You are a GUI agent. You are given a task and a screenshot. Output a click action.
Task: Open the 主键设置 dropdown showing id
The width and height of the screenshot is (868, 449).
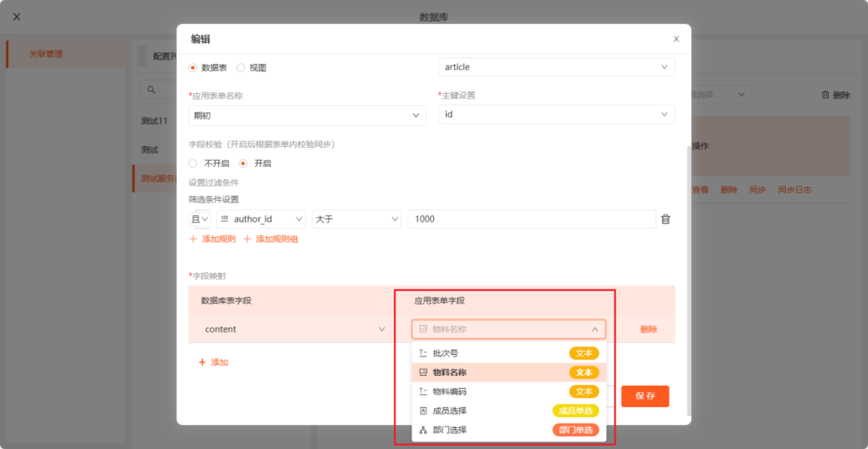coord(556,115)
